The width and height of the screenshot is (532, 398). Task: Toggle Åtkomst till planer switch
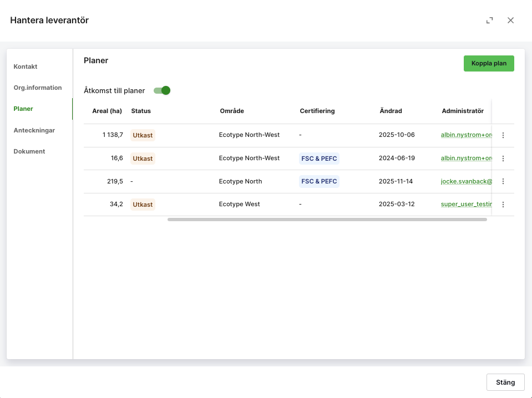(x=162, y=90)
